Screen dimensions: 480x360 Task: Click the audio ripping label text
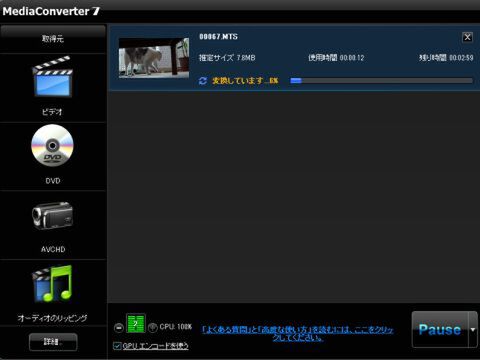click(52, 318)
